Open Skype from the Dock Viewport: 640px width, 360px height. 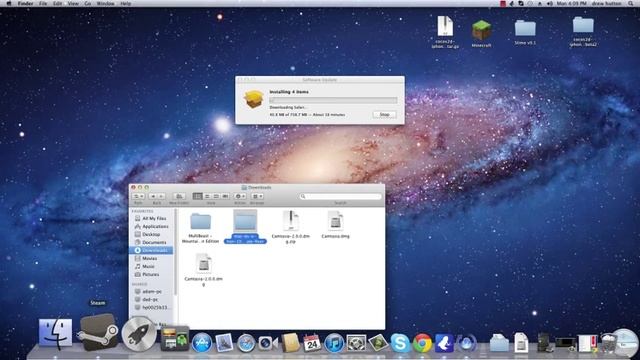[x=400, y=343]
